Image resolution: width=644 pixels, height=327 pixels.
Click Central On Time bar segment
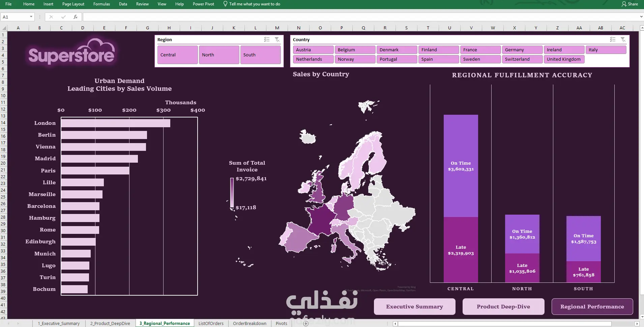pos(461,166)
